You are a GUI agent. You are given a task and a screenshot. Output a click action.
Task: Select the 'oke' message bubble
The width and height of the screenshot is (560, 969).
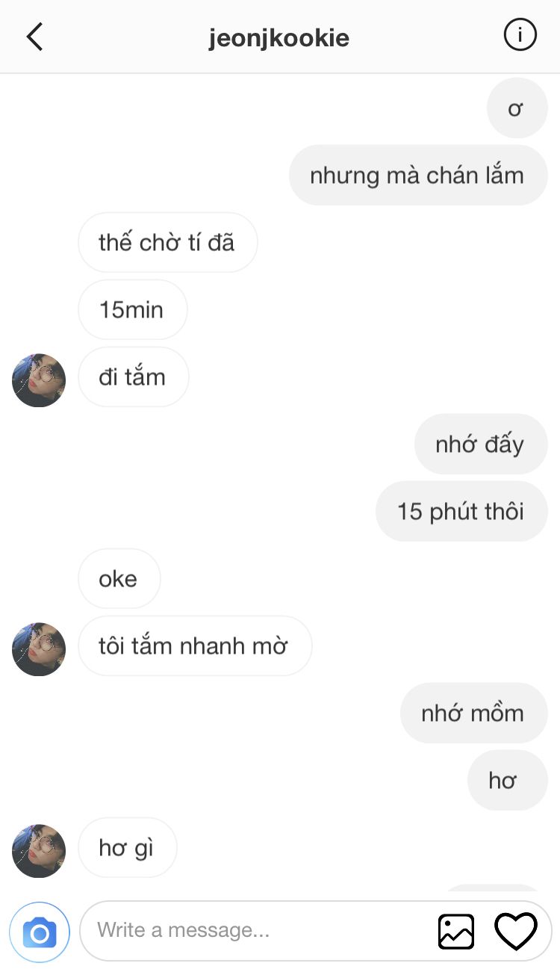(x=119, y=579)
